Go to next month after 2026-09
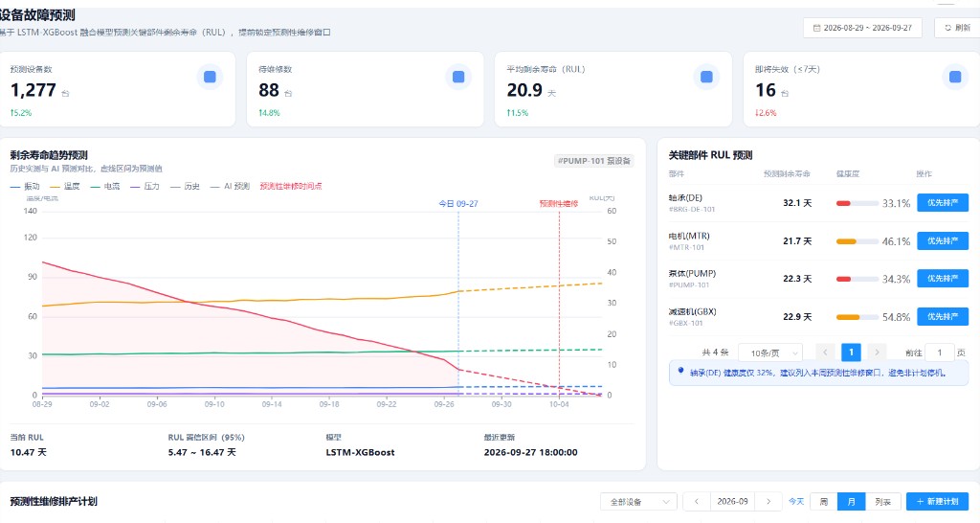980x523 pixels. point(768,502)
